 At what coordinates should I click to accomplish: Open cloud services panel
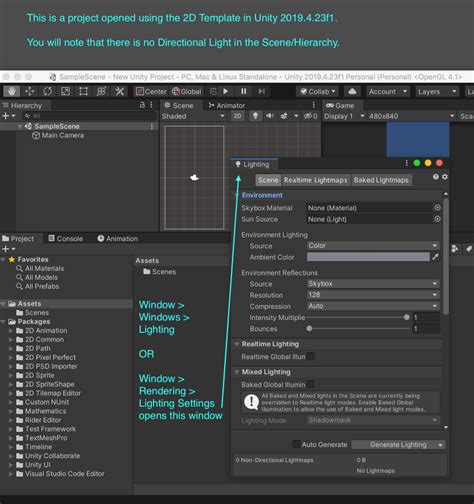[x=352, y=91]
